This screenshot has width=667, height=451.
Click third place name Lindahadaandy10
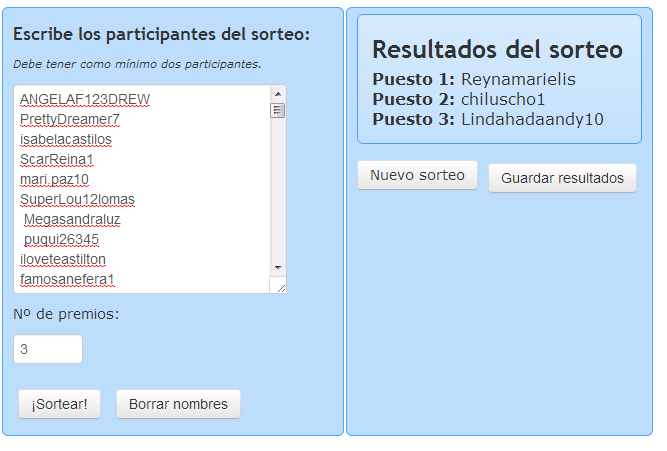click(532, 119)
